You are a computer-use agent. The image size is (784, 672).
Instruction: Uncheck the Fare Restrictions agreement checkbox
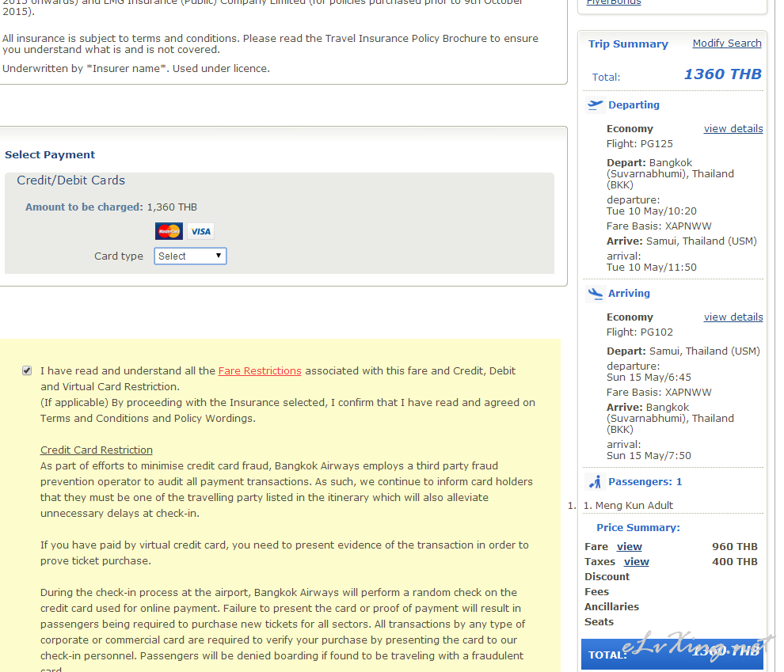pos(27,370)
